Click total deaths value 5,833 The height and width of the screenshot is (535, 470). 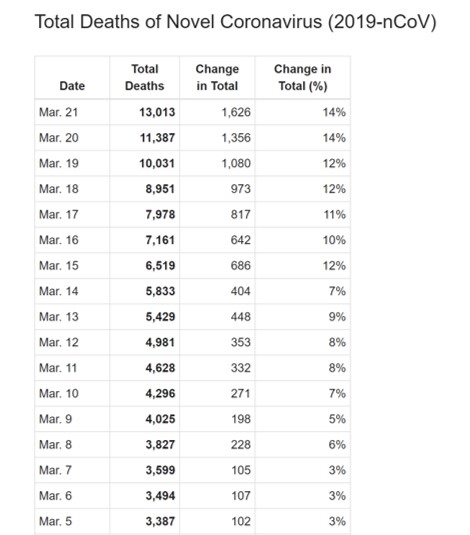[160, 291]
